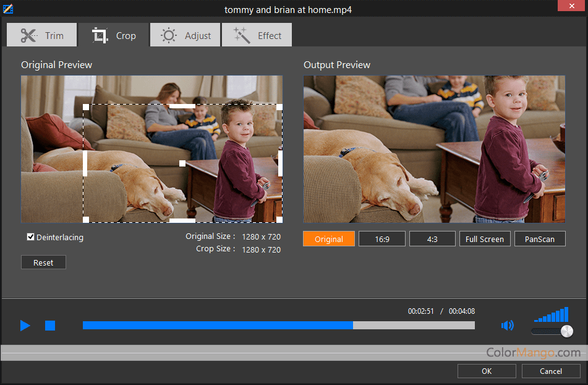Click the crop box top-edge handle
Image resolution: width=588 pixels, height=385 pixels.
pyautogui.click(x=182, y=106)
